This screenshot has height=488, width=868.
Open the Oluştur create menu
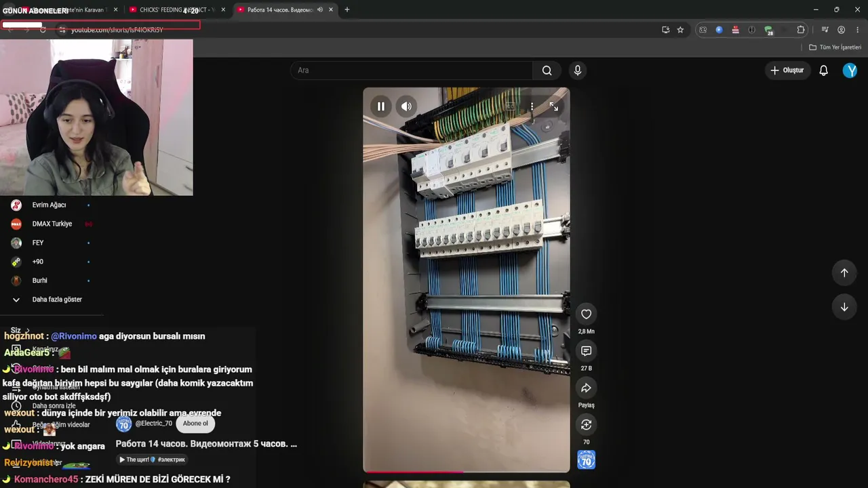point(787,70)
